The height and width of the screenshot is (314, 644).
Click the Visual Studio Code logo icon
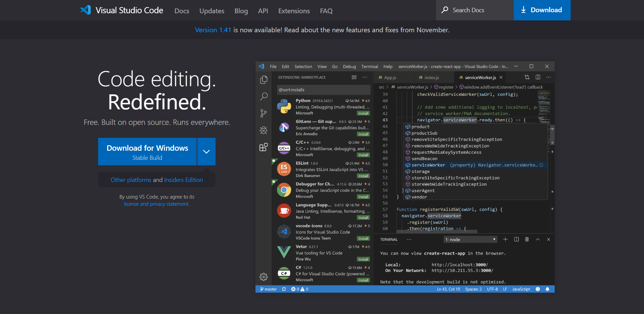(x=86, y=10)
